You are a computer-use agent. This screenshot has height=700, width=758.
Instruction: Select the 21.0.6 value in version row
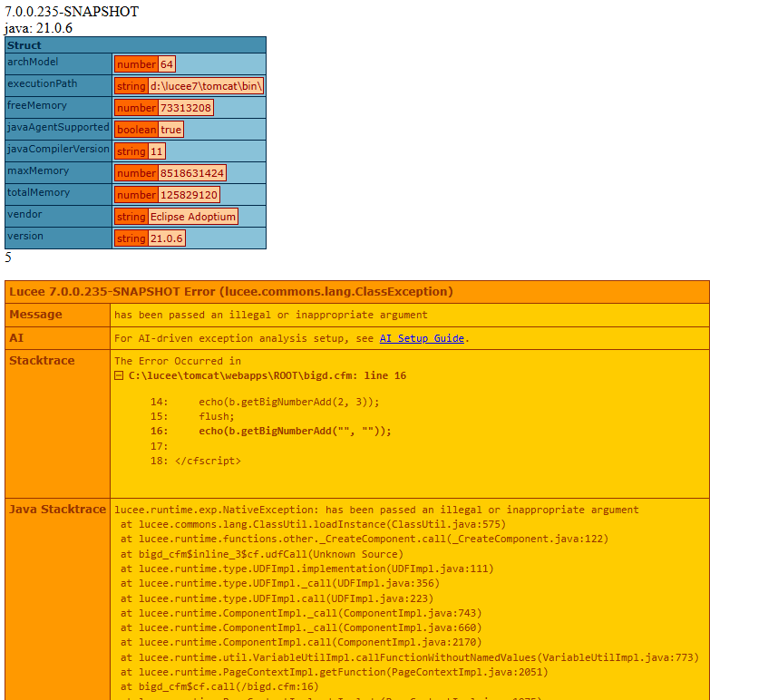coord(166,238)
